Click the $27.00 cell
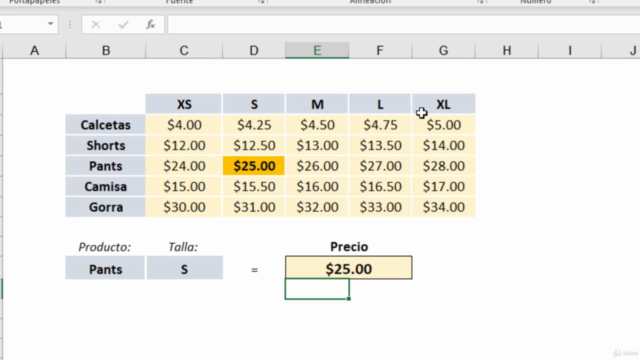The height and width of the screenshot is (360, 640). pos(380,166)
